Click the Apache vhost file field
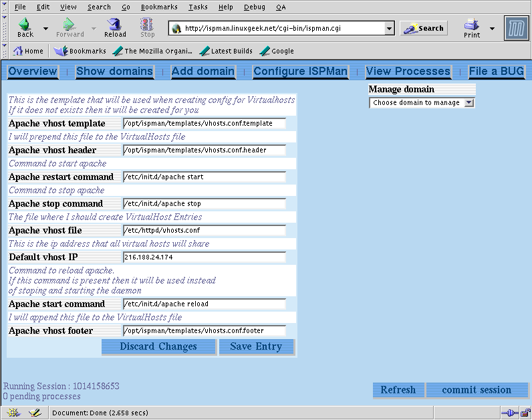 pyautogui.click(x=205, y=230)
